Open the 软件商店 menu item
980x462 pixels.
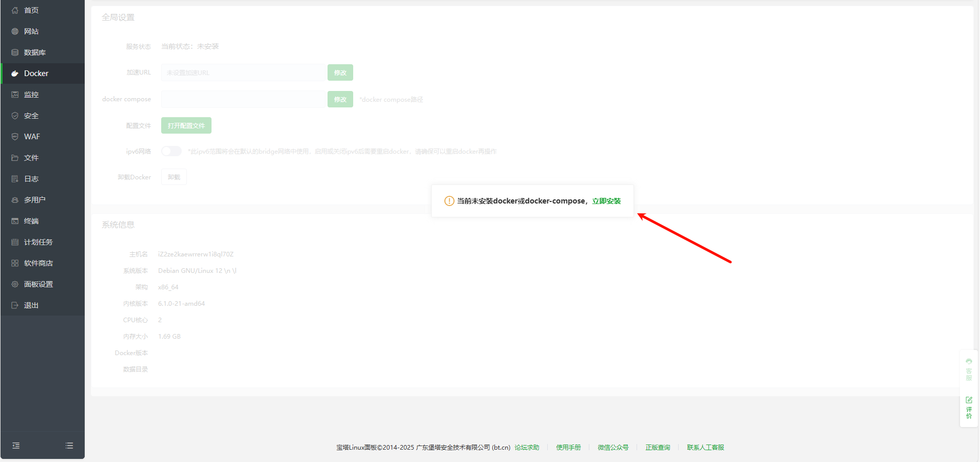pos(39,263)
